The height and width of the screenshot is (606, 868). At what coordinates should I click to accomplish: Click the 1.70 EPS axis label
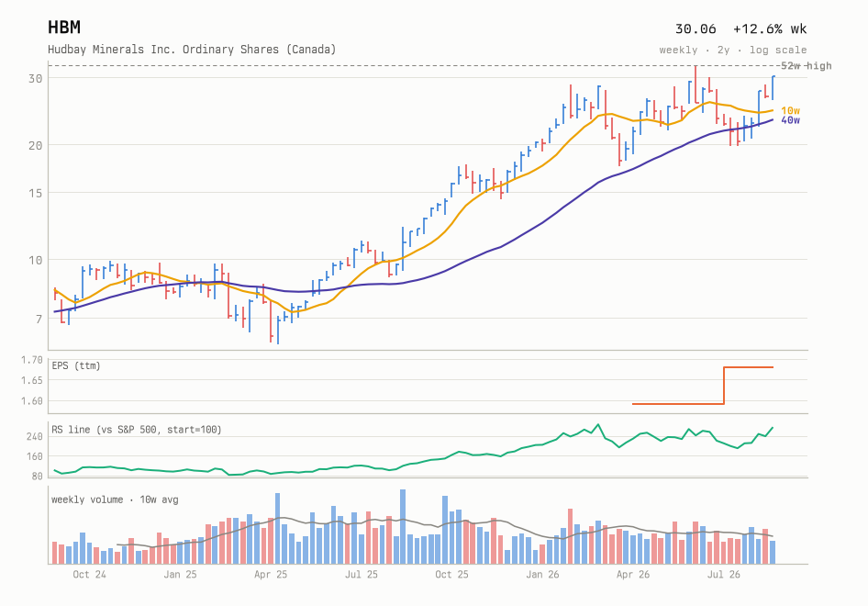31,360
